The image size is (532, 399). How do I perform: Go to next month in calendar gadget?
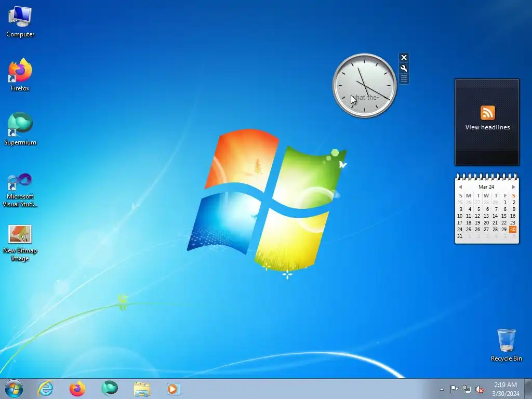(513, 187)
